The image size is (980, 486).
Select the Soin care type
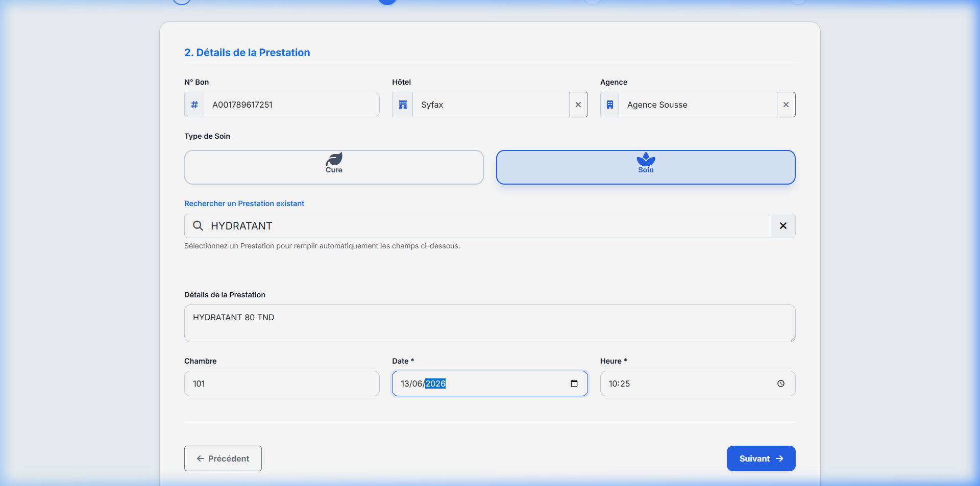pyautogui.click(x=646, y=167)
